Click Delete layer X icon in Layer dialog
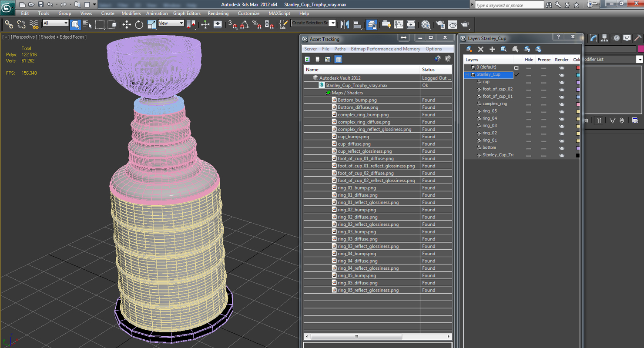Screen dimensions: 644x348 (481, 49)
